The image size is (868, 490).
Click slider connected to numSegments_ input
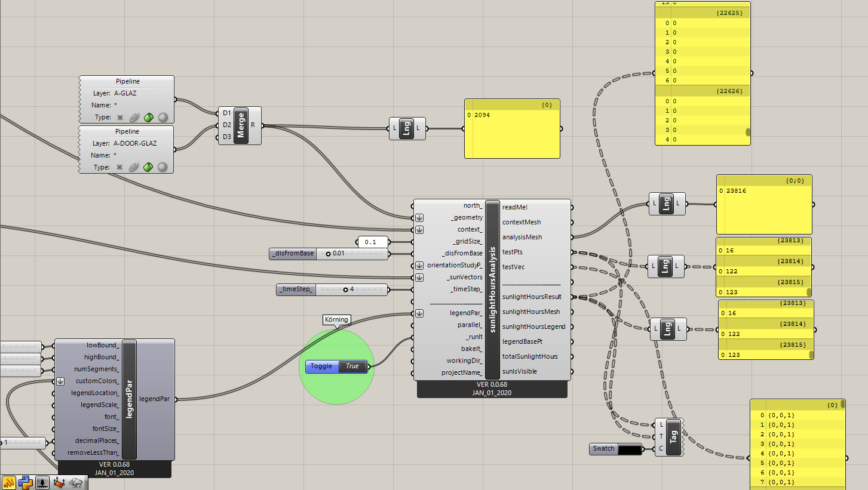(21, 370)
